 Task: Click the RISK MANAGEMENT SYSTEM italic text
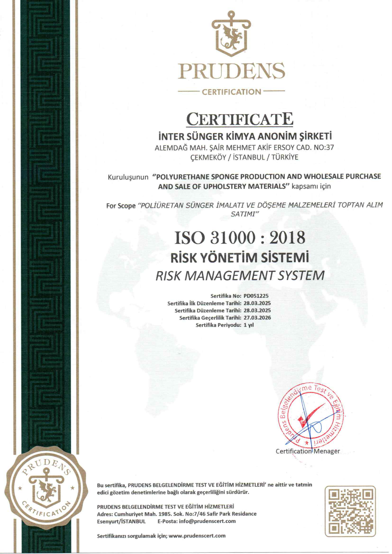click(239, 275)
